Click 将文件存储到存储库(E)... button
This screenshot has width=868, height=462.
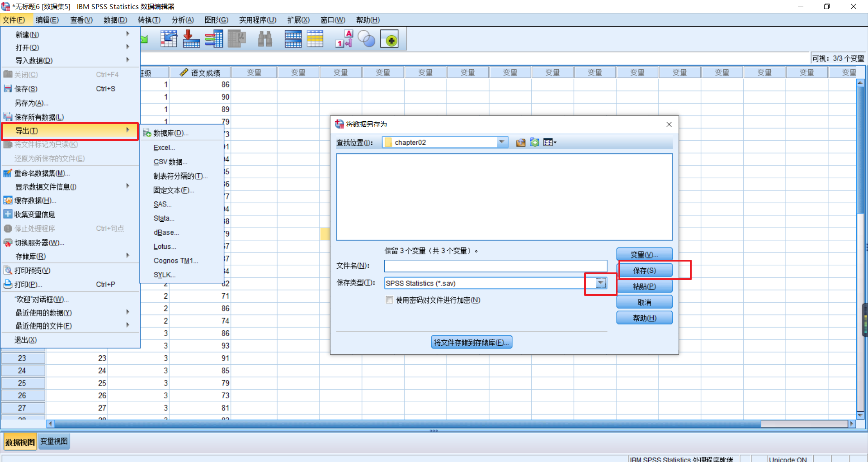click(472, 343)
